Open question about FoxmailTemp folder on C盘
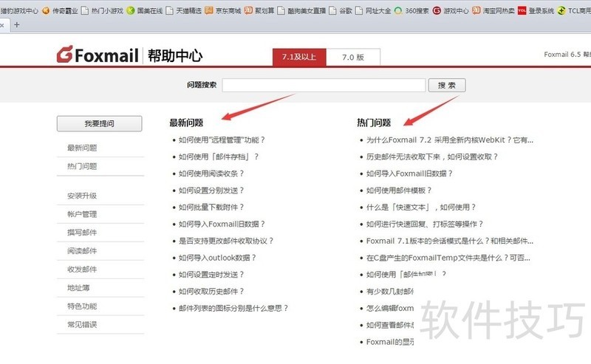The width and height of the screenshot is (591, 364). pos(448,258)
